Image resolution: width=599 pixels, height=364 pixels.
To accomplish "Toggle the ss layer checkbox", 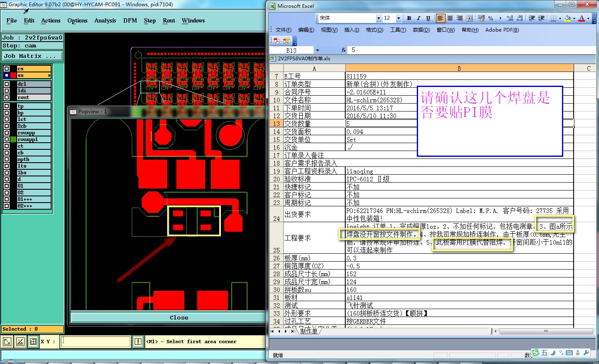I will pyautogui.click(x=7, y=75).
